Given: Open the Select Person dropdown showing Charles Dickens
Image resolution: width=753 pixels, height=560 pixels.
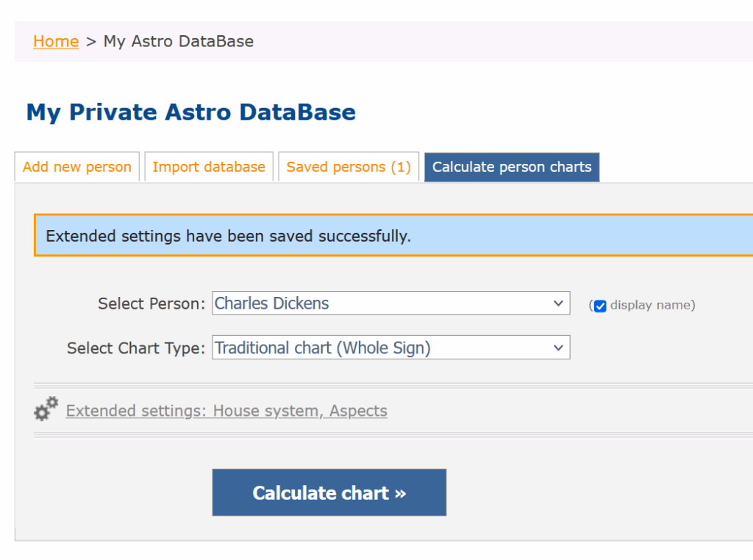Looking at the screenshot, I should (390, 304).
